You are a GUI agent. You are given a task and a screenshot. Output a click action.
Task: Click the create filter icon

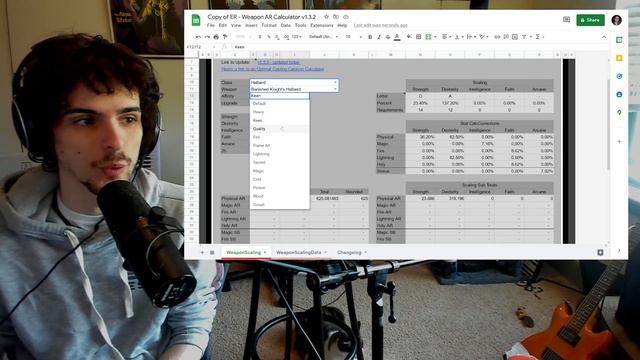(524, 37)
